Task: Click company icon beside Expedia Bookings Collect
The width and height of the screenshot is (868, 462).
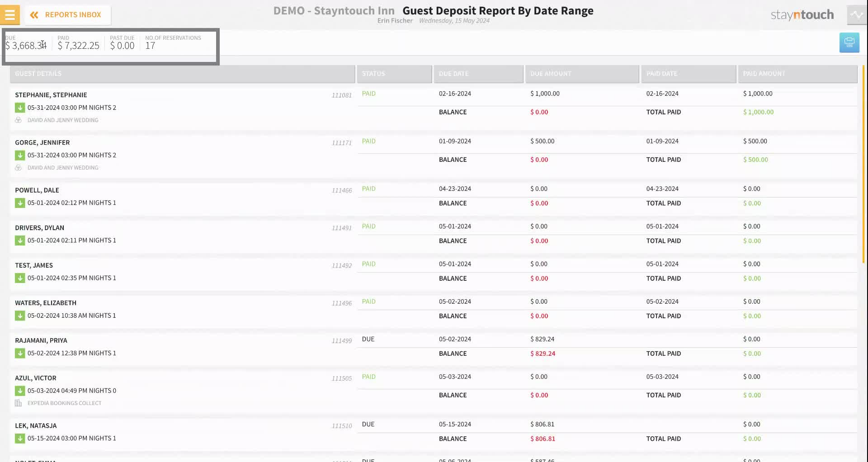Action: [18, 403]
